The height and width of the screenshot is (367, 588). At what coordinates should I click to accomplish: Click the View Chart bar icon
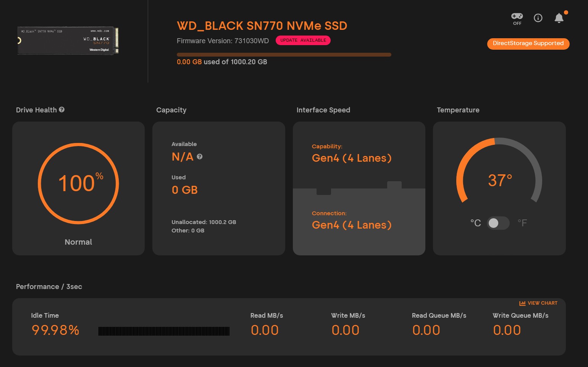point(522,303)
